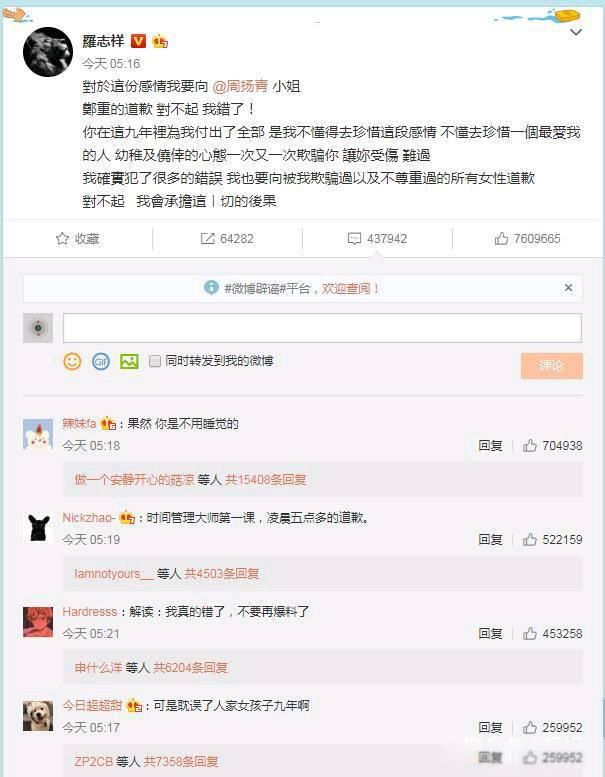This screenshot has height=777, width=605.
Task: Open @周扬青 mention link
Action: tap(240, 86)
